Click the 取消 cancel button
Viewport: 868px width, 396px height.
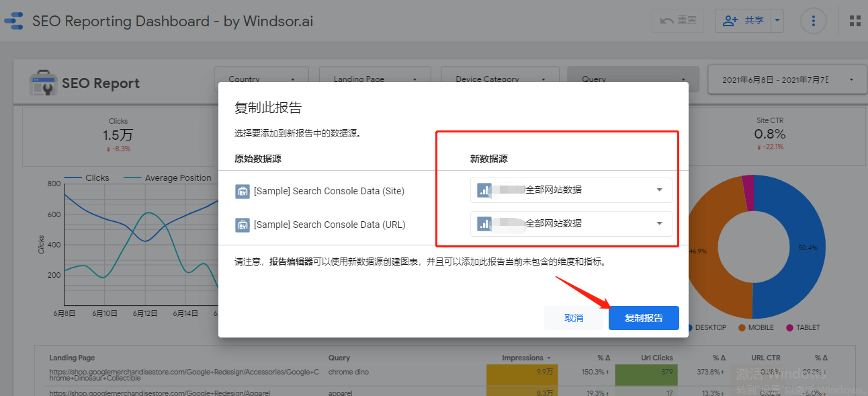(574, 318)
